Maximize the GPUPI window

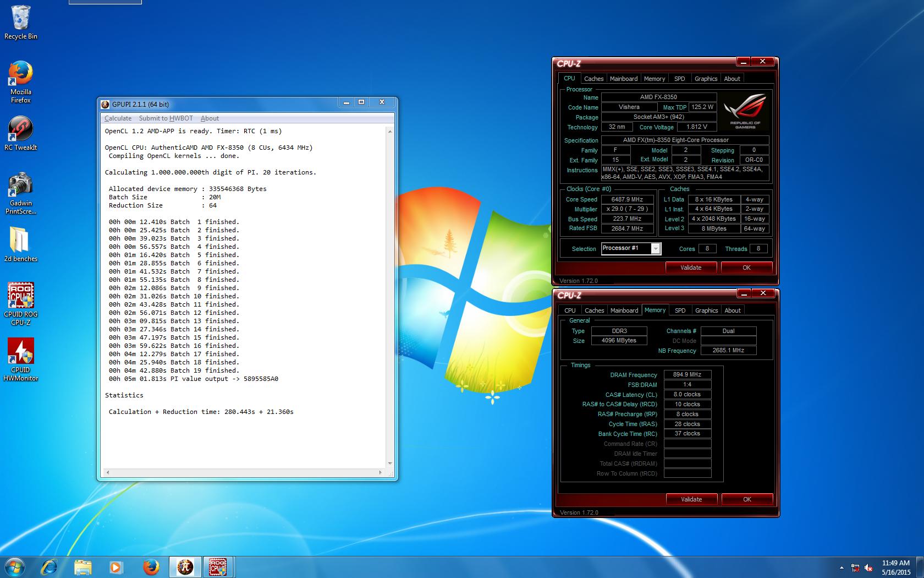click(x=361, y=102)
